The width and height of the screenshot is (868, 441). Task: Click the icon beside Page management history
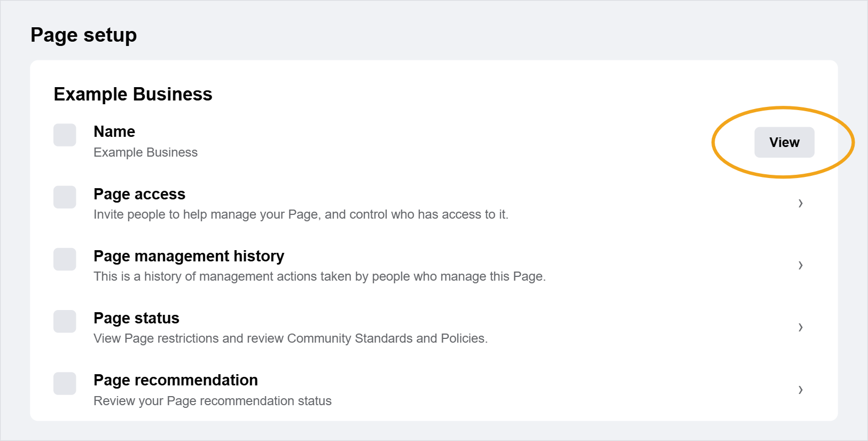click(65, 259)
